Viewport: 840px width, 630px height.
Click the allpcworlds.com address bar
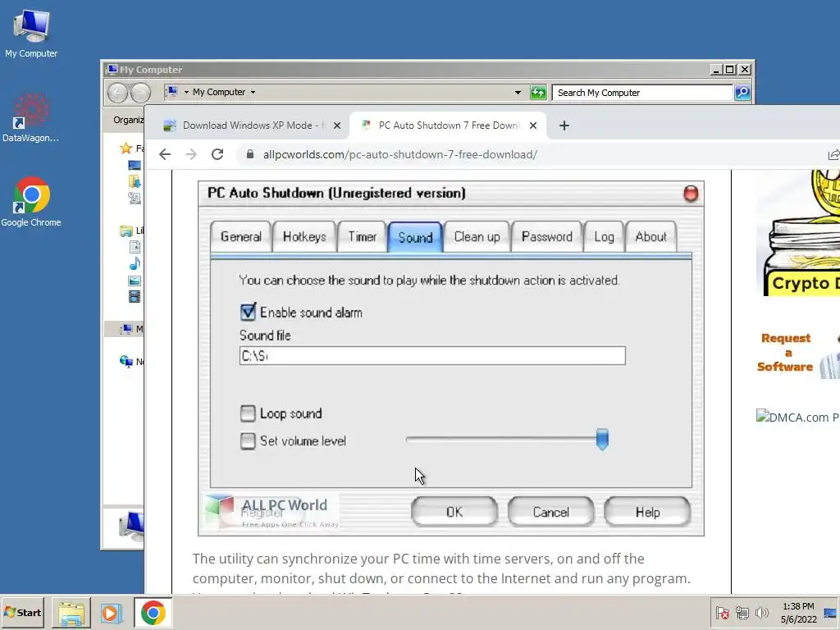coord(400,154)
